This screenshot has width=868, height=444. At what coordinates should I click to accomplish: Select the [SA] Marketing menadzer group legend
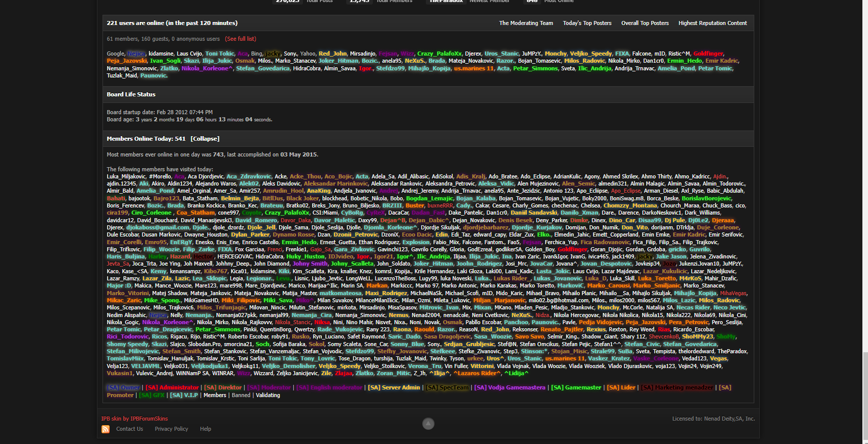(677, 387)
